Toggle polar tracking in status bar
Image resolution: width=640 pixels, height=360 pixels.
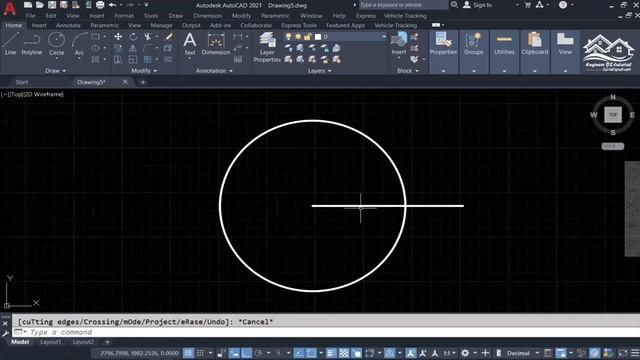tap(258, 353)
